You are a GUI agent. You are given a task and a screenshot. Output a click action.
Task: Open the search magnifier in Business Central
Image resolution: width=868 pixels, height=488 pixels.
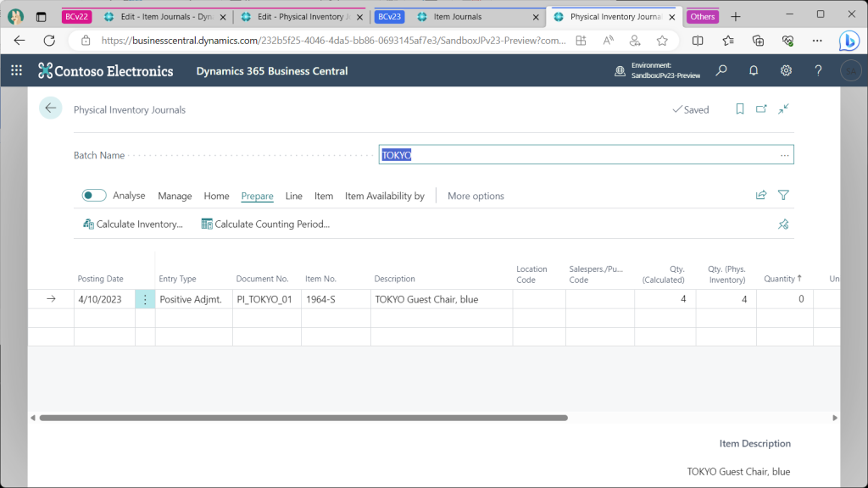[721, 70]
